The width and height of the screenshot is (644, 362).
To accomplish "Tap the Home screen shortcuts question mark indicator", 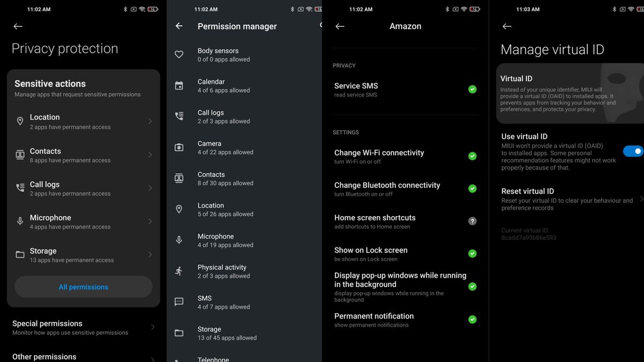I will 472,221.
